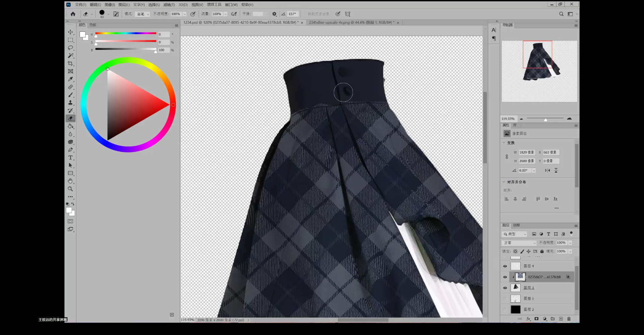This screenshot has width=644, height=335.
Task: Show layer 图层 2
Action: pyautogui.click(x=505, y=310)
